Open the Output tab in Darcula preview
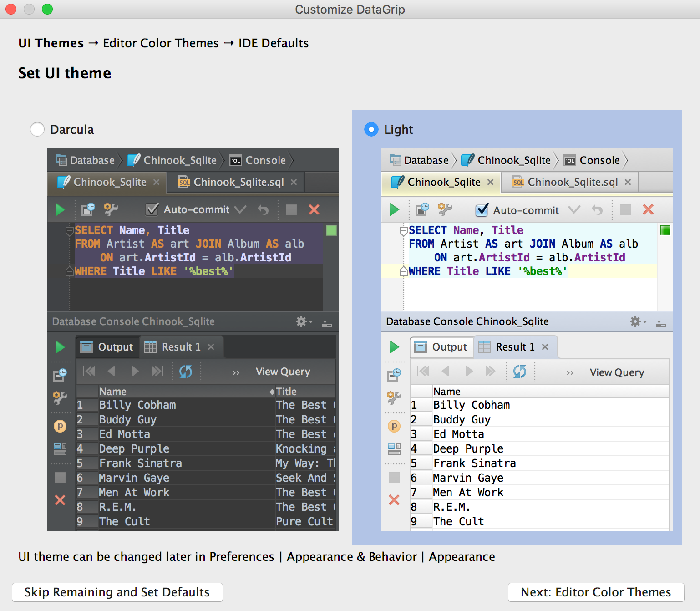The width and height of the screenshot is (700, 611). point(107,347)
